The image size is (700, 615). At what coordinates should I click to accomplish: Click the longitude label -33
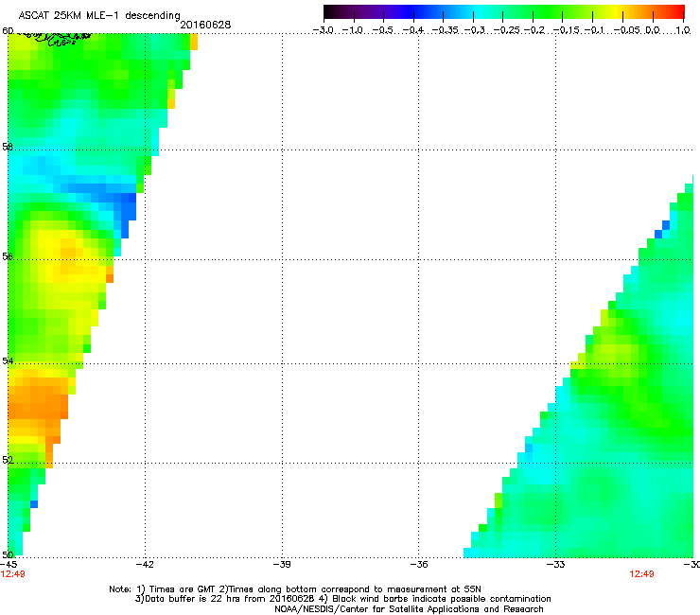pyautogui.click(x=555, y=565)
